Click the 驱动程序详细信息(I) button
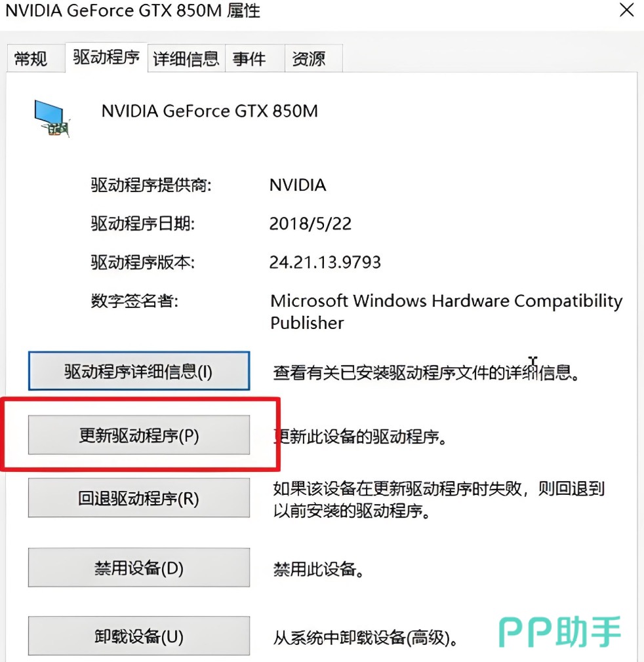The width and height of the screenshot is (644, 662). 138,372
